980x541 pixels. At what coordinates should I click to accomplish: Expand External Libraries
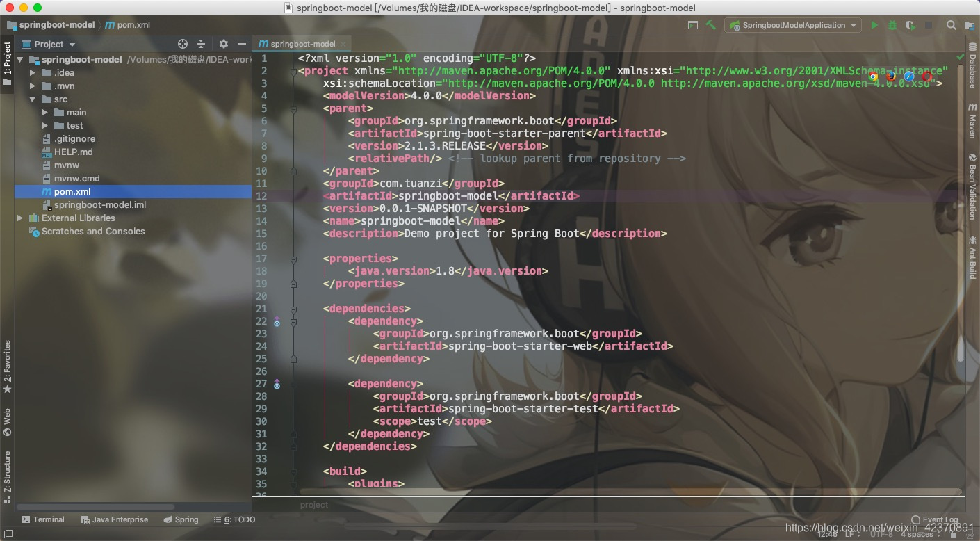(x=21, y=218)
